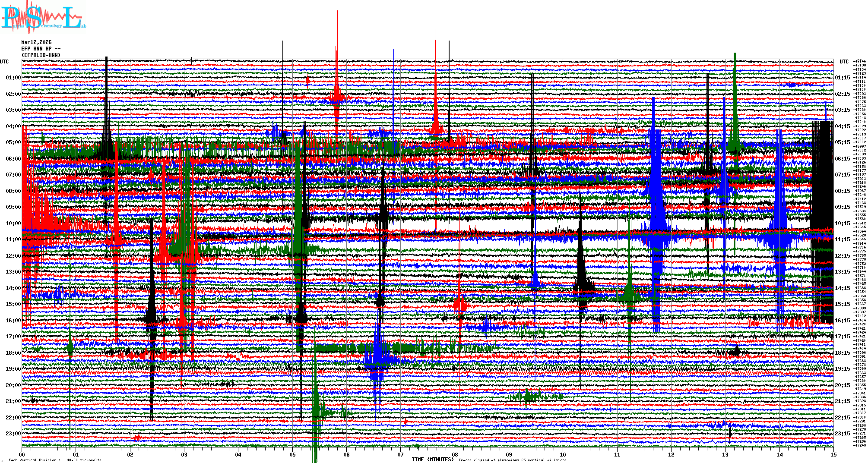Click the 14:15 time label on right

click(842, 288)
